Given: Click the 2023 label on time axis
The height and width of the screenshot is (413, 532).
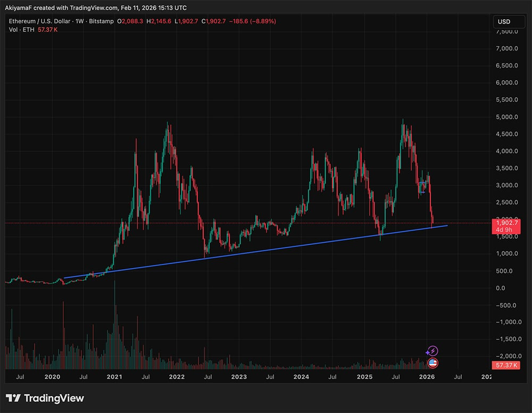Looking at the screenshot, I should pyautogui.click(x=239, y=377).
